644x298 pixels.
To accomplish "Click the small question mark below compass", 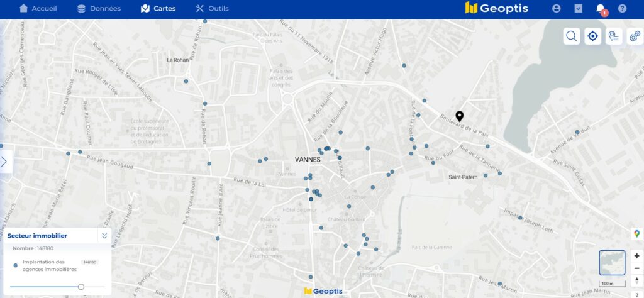I will coord(636,294).
